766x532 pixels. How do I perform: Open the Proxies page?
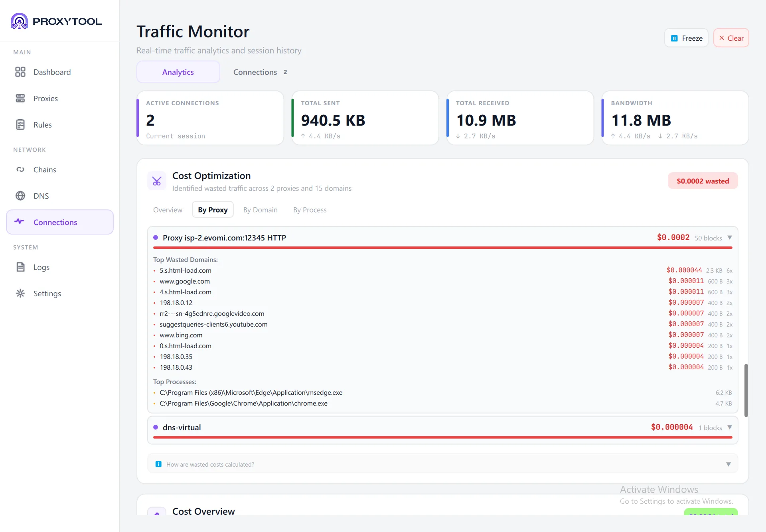click(x=60, y=99)
